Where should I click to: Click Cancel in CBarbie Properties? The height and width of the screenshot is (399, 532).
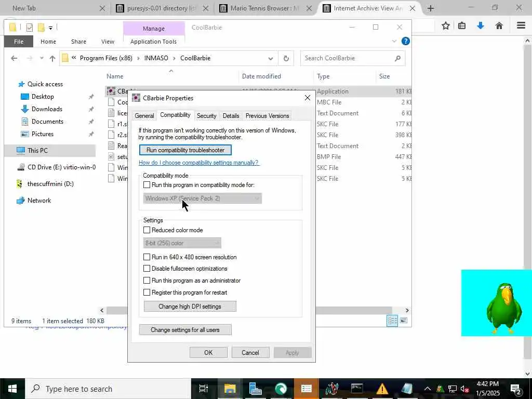pyautogui.click(x=250, y=353)
